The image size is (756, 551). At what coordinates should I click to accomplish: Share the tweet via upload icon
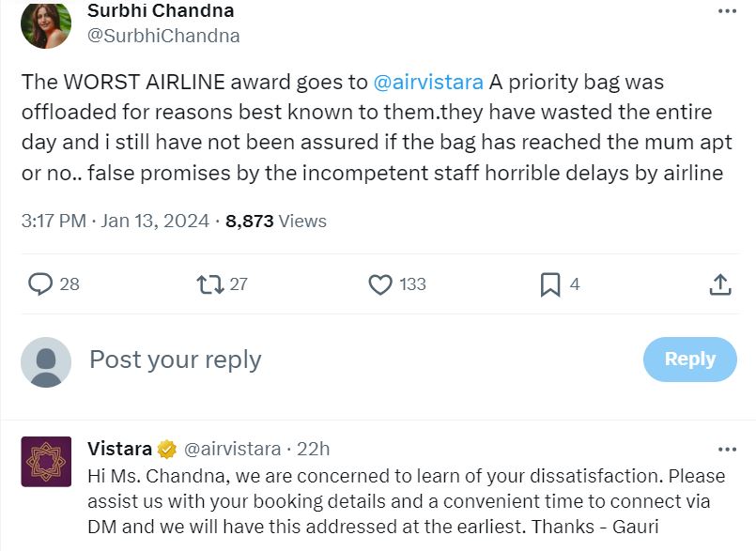tap(720, 283)
